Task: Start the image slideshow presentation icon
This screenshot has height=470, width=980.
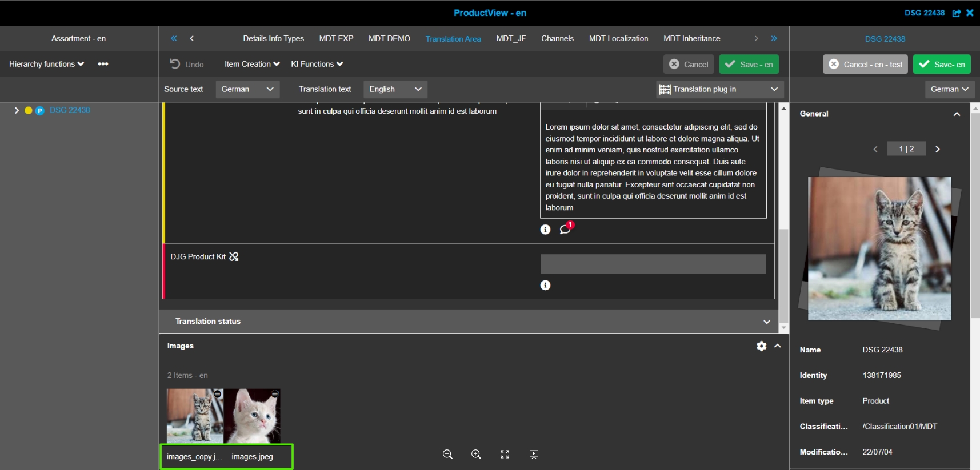Action: [534, 455]
